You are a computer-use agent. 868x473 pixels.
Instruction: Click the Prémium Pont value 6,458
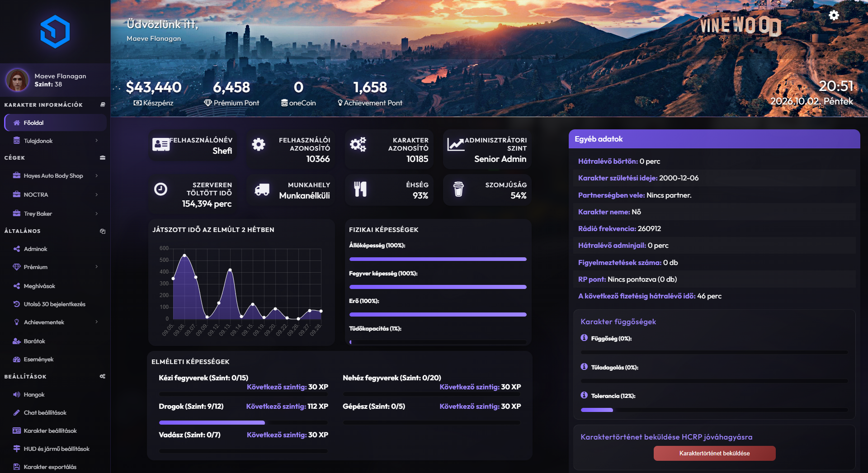231,87
